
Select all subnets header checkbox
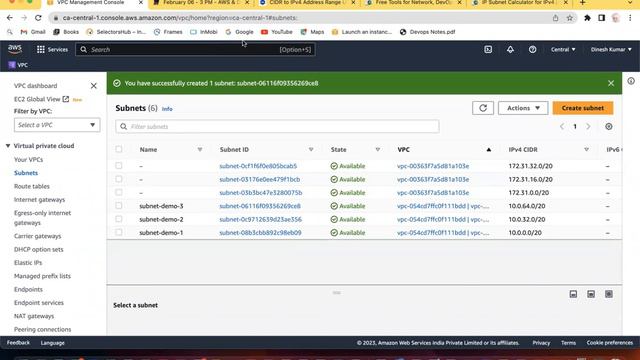[119, 149]
